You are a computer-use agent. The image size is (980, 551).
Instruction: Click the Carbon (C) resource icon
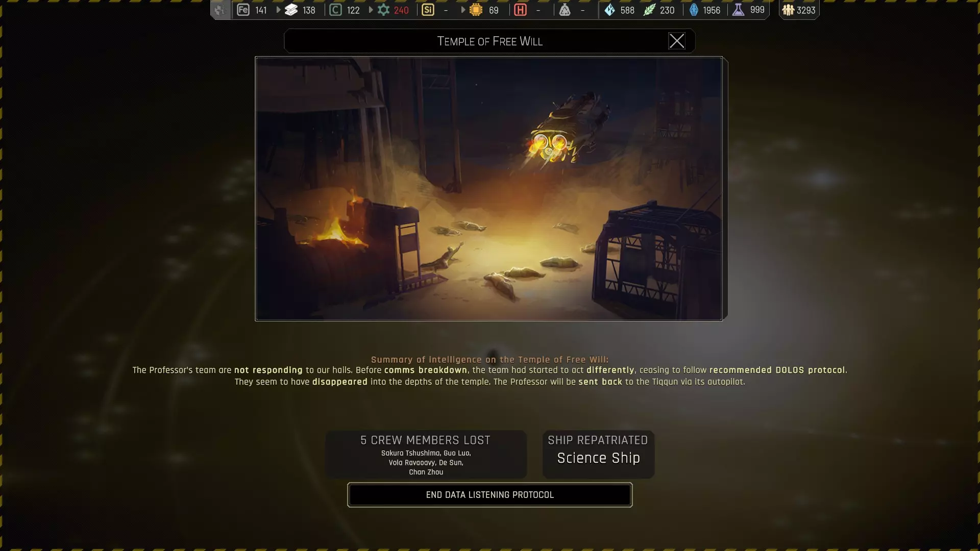(335, 10)
